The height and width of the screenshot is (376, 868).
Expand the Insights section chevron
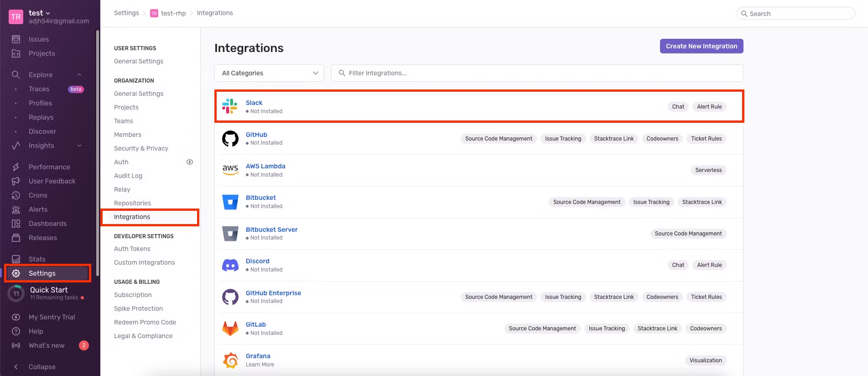(79, 146)
